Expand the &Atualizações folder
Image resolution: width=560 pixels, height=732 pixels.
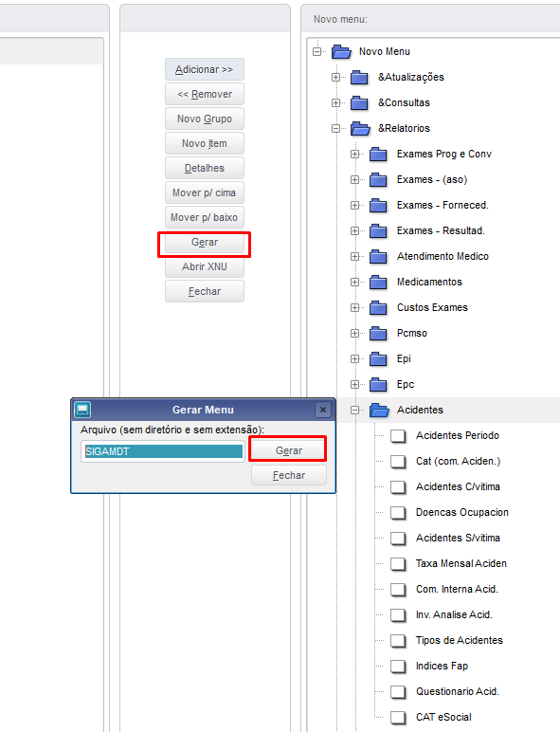tap(336, 78)
